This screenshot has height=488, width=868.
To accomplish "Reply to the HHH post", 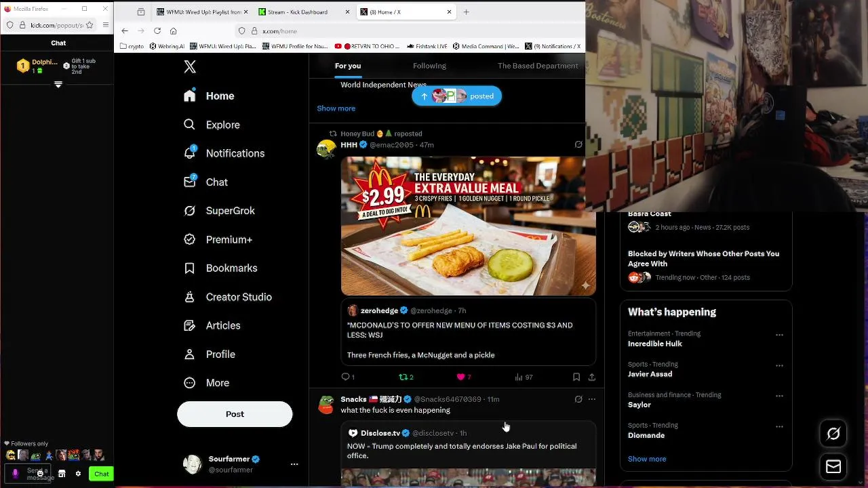I will pyautogui.click(x=348, y=377).
